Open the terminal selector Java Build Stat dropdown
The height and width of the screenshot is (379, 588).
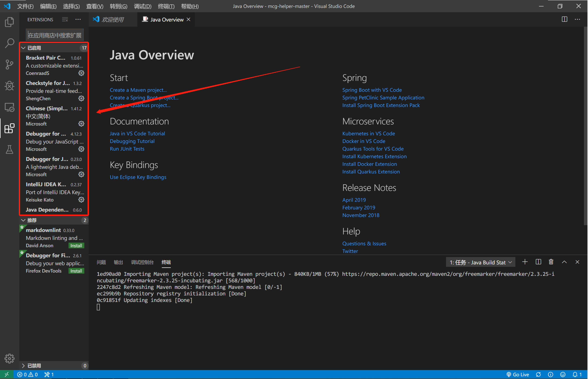tap(481, 262)
